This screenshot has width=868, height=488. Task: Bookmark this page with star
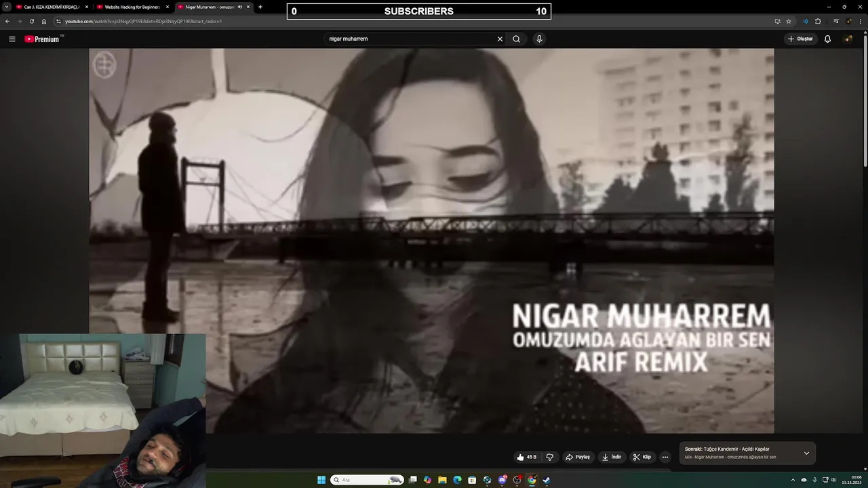(x=789, y=21)
